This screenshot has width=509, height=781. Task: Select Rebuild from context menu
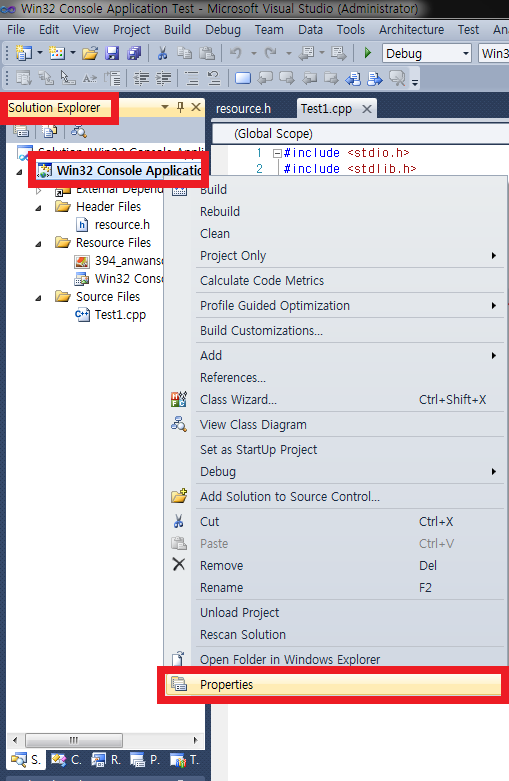348,212
